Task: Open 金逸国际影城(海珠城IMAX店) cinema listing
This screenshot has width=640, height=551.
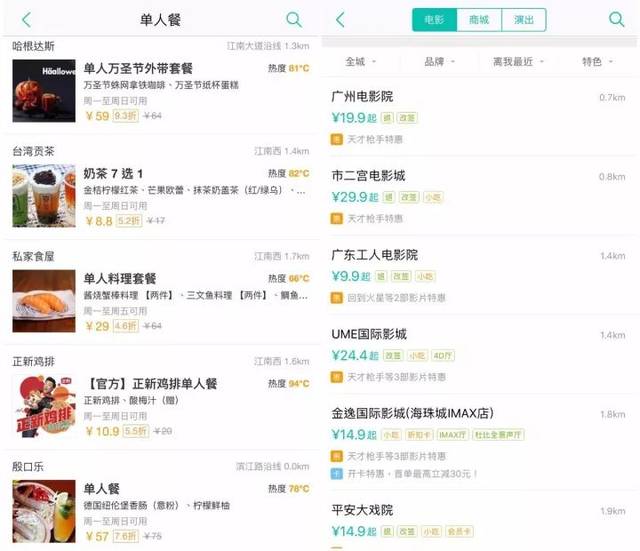Action: click(478, 442)
